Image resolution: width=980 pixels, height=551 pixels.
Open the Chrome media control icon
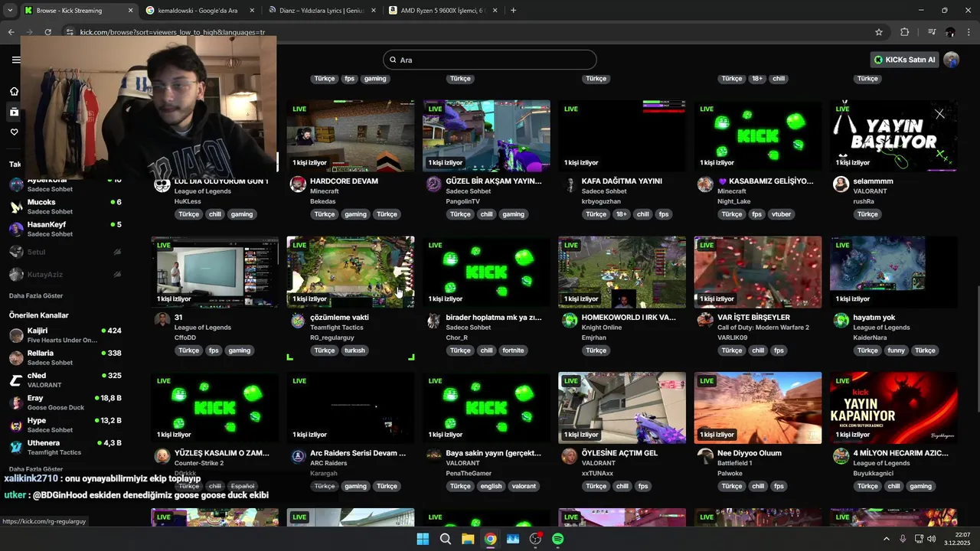click(932, 32)
